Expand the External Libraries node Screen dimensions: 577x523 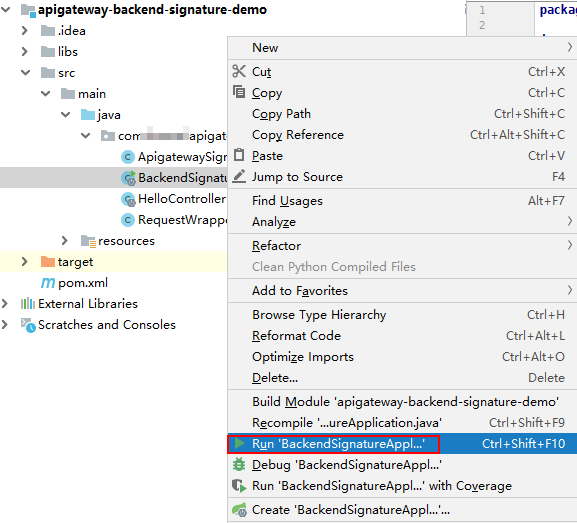coord(5,304)
